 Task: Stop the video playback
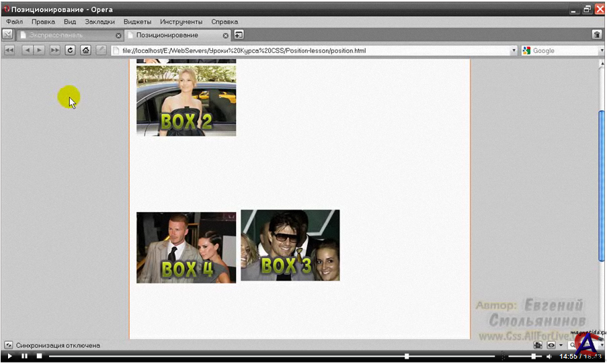[x=39, y=356]
